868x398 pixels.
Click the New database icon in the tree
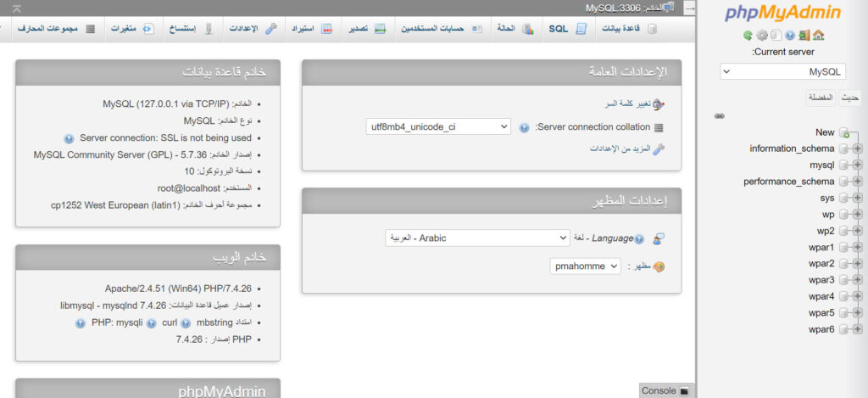844,132
